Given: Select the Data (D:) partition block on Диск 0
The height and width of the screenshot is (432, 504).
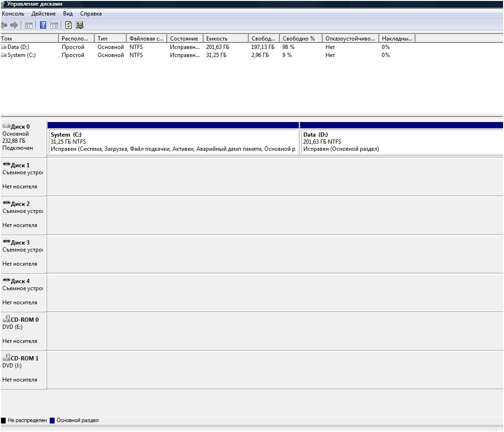Looking at the screenshot, I should click(401, 138).
